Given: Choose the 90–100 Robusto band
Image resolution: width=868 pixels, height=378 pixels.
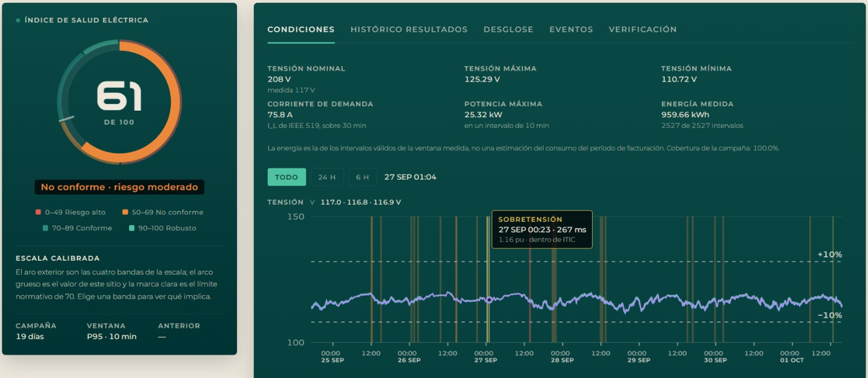Looking at the screenshot, I should 162,228.
